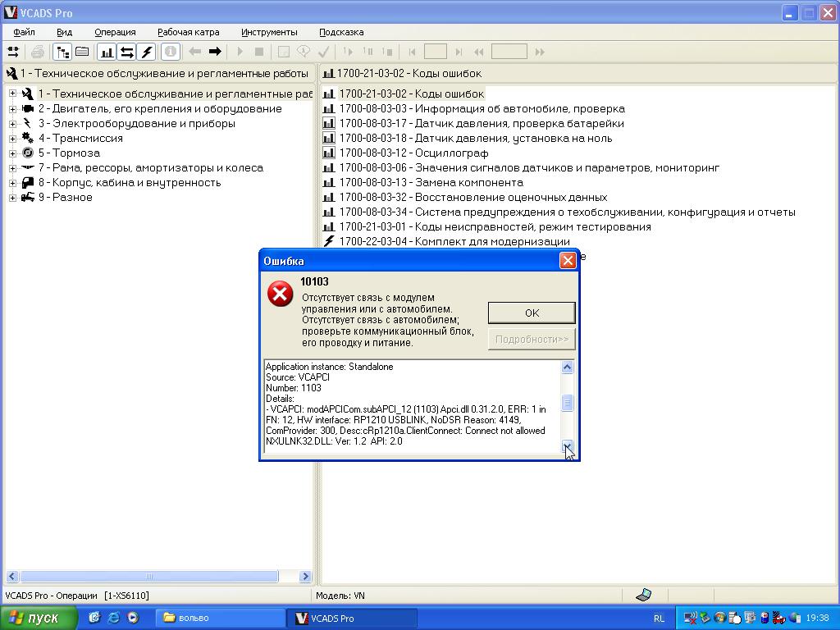Close the Ошибка error dialog
The height and width of the screenshot is (630, 840).
[x=568, y=261]
